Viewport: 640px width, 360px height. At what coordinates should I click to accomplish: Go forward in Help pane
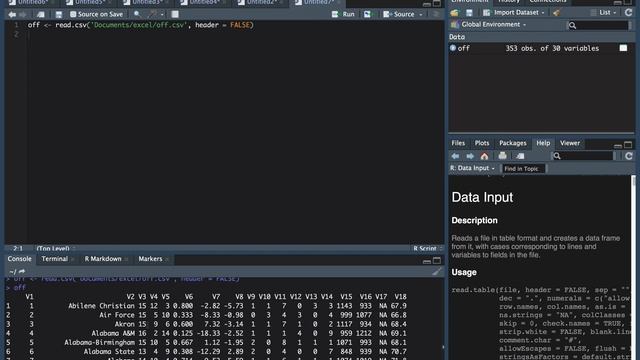(470, 156)
